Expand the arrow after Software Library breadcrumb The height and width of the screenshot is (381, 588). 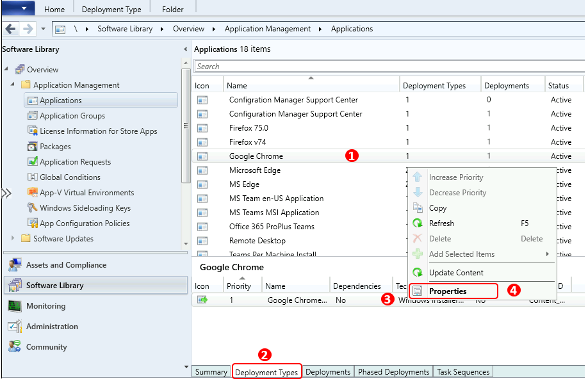pyautogui.click(x=162, y=29)
